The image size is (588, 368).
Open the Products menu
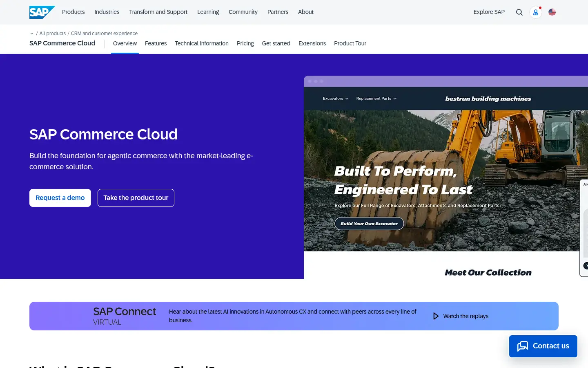pyautogui.click(x=73, y=12)
